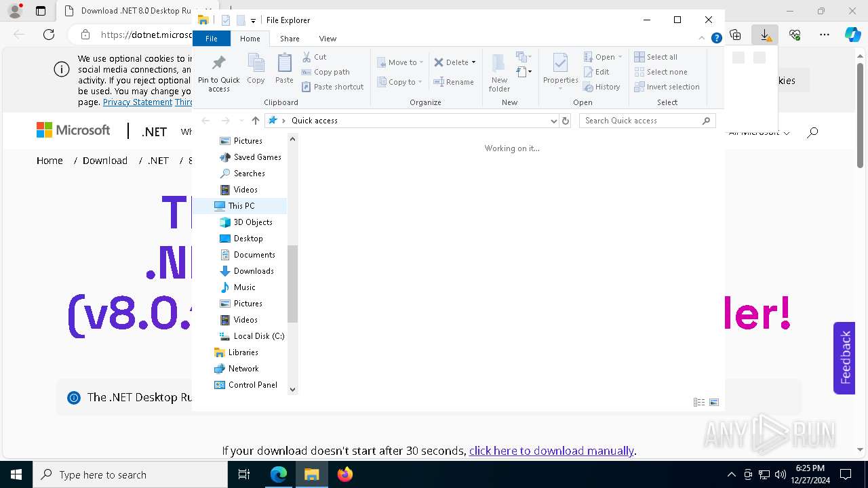
Task: Switch to the Home ribbon tab
Action: (x=250, y=39)
